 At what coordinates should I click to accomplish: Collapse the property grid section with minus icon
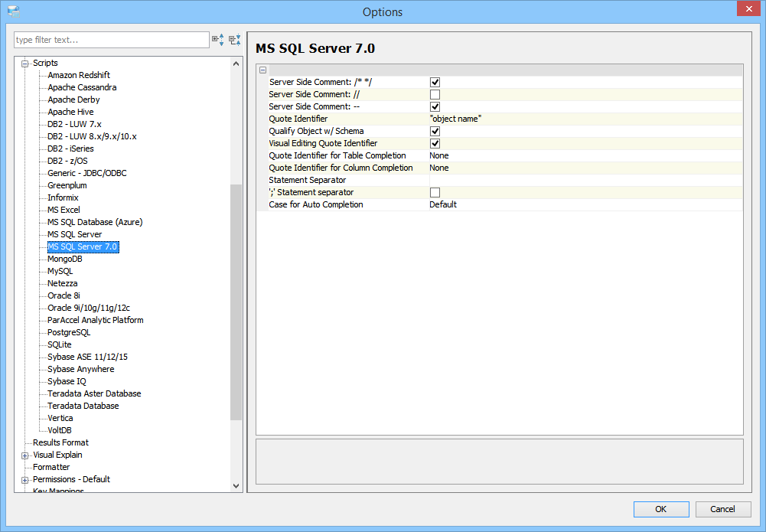(262, 70)
